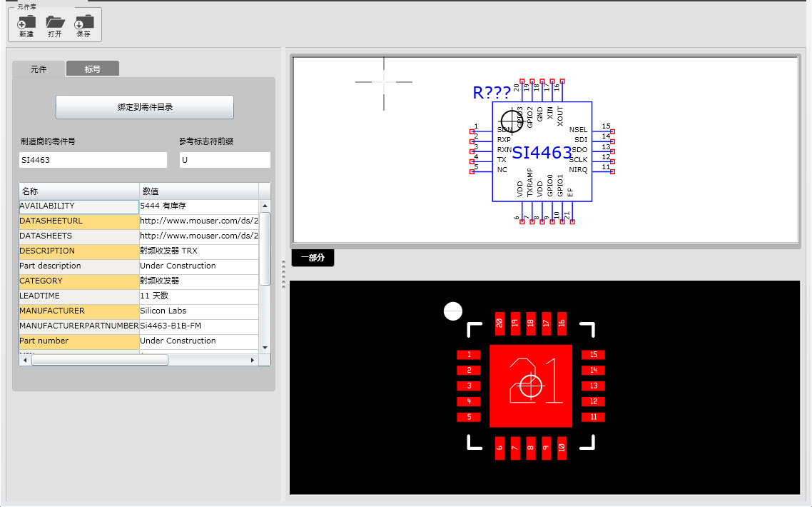Select footprint pad 11
The height and width of the screenshot is (507, 812).
tap(594, 417)
